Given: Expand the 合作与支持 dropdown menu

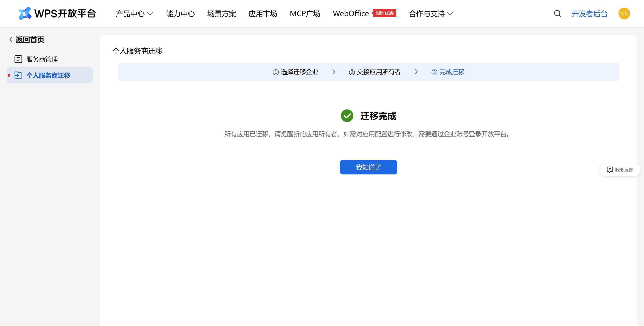Looking at the screenshot, I should click(x=431, y=13).
